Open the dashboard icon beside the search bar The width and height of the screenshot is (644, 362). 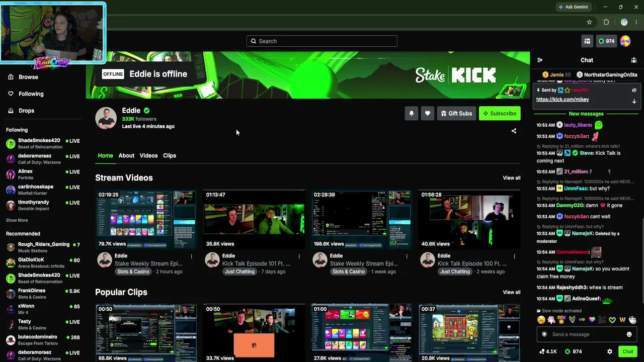point(587,41)
